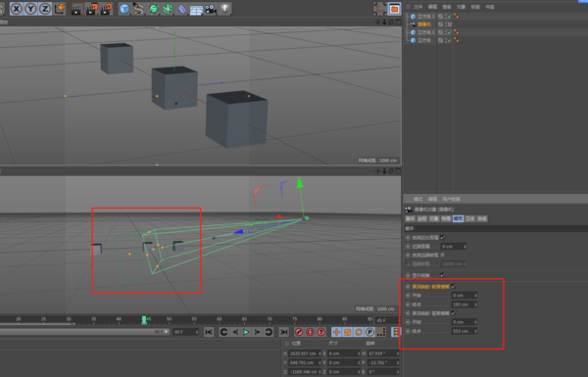Toggle the 显示视锥 checkbox
The image size is (588, 377).
pos(443,275)
